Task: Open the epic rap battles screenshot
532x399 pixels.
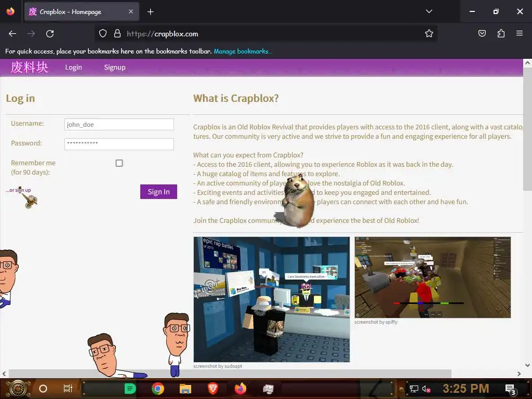Action: [271, 300]
